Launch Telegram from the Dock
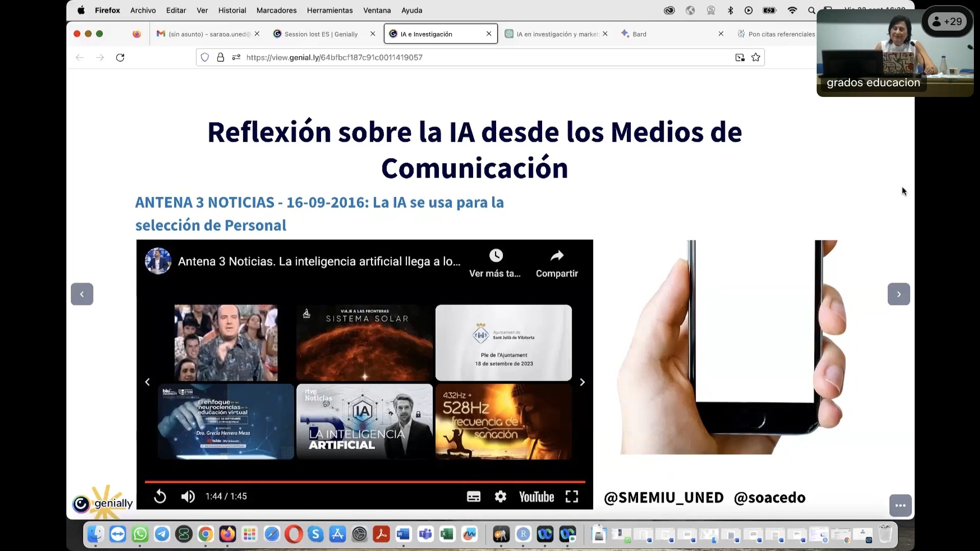This screenshot has width=980, height=551. 162,534
